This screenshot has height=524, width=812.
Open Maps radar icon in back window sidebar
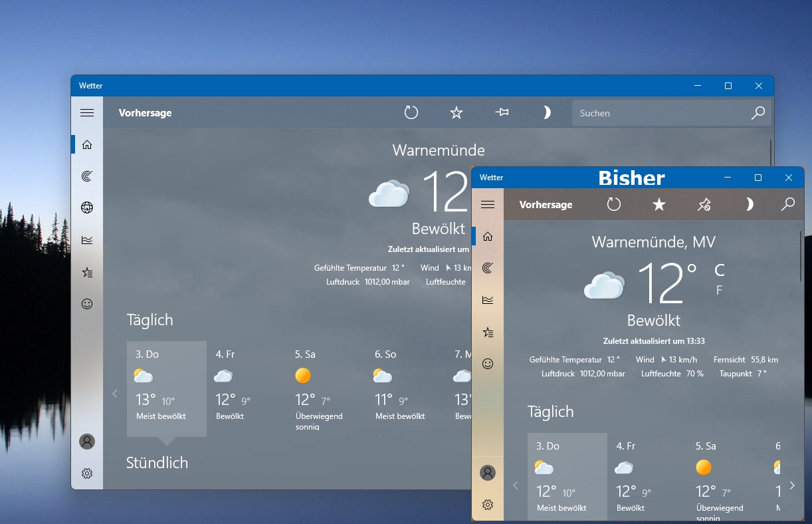(87, 176)
